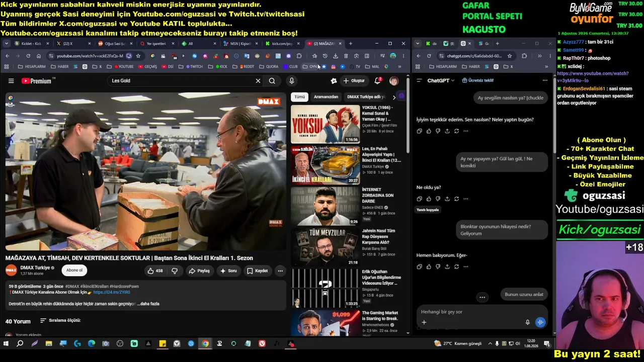Go to the YouTube Premium home logo

(x=38, y=81)
